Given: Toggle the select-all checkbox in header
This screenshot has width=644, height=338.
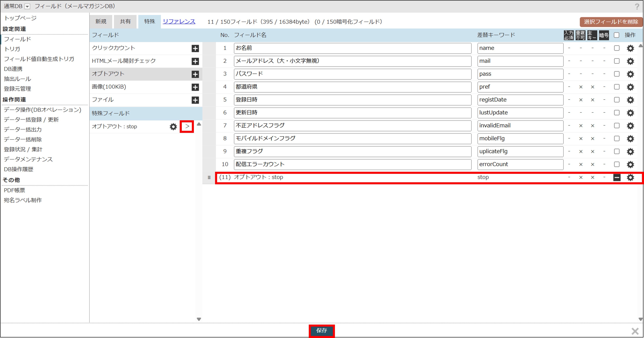Looking at the screenshot, I should coord(617,35).
